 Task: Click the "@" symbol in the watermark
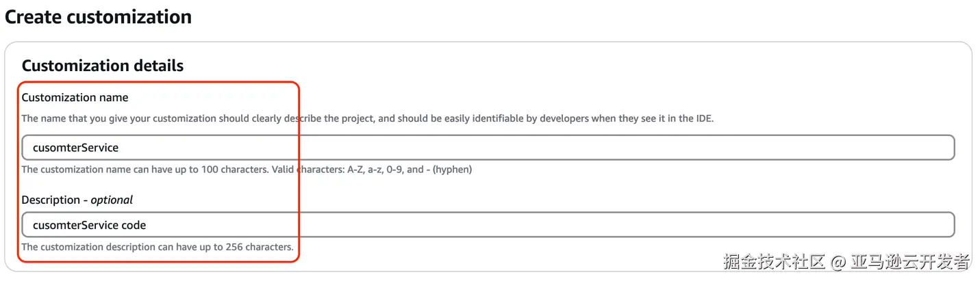tap(839, 262)
